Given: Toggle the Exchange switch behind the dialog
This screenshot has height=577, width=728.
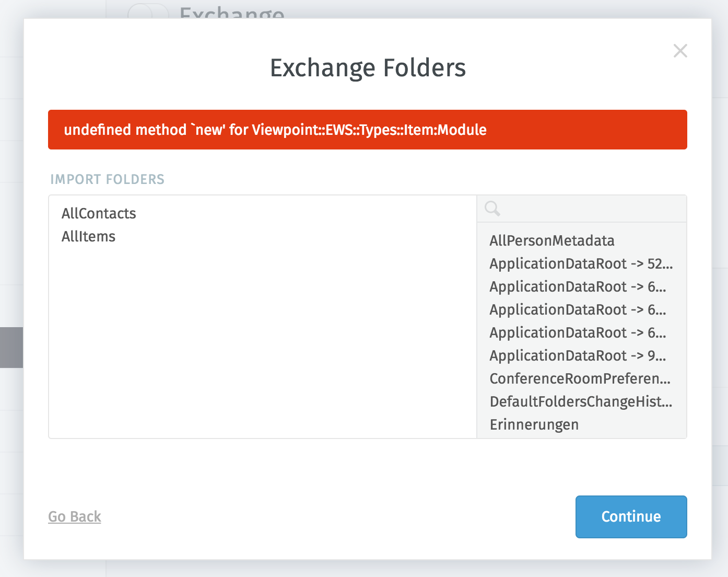Looking at the screenshot, I should (148, 11).
